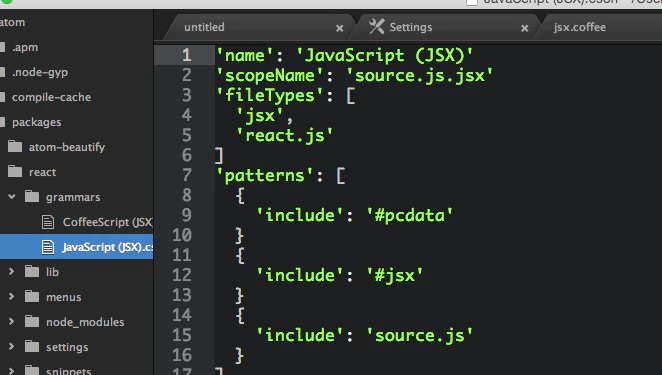
Task: Click the lib folder icon
Action: (32, 271)
